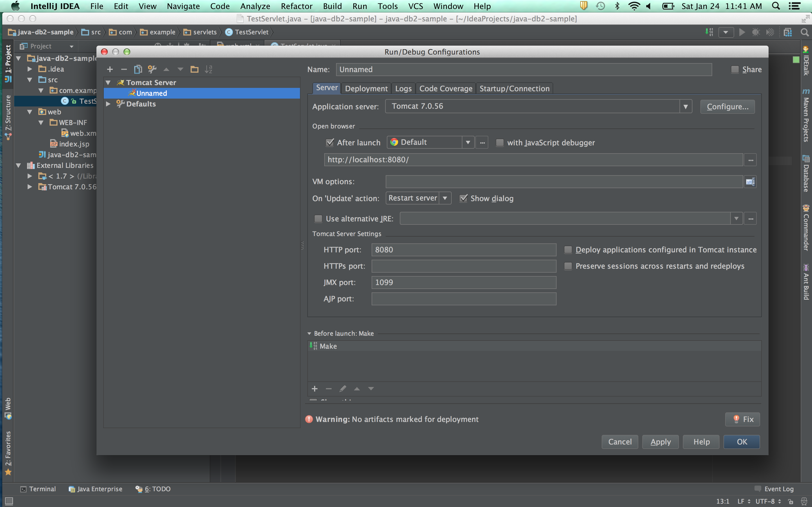Click the Remove configuration button (-)
Viewport: 812px width, 507px height.
pos(123,68)
